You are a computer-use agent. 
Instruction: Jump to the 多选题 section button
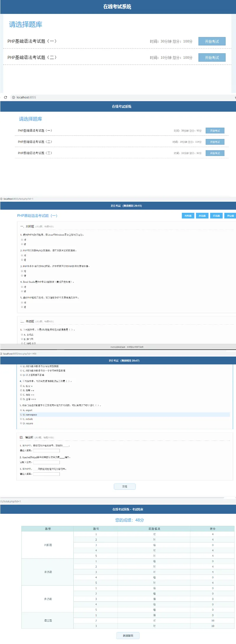(x=216, y=216)
